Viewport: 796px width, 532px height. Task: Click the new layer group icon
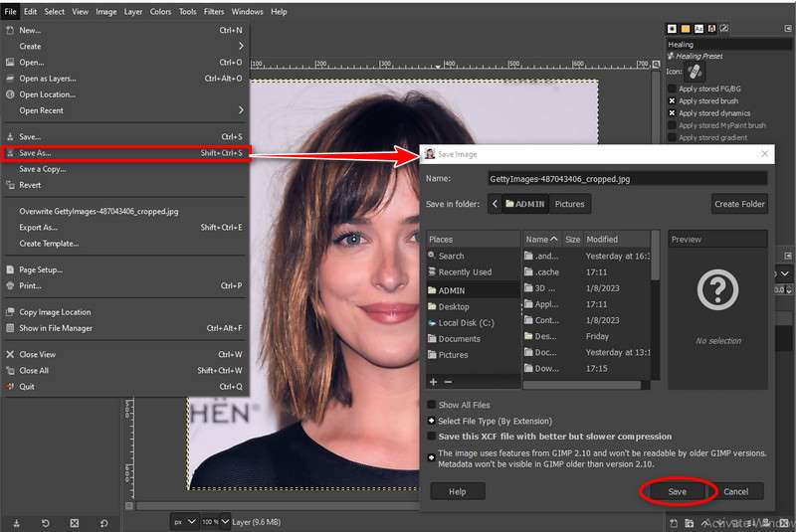pyautogui.click(x=689, y=523)
